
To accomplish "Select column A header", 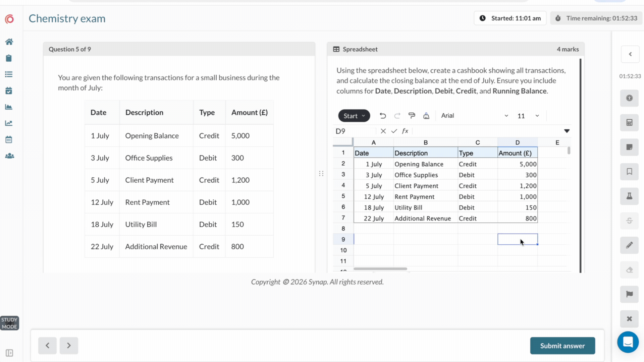I will (x=374, y=142).
